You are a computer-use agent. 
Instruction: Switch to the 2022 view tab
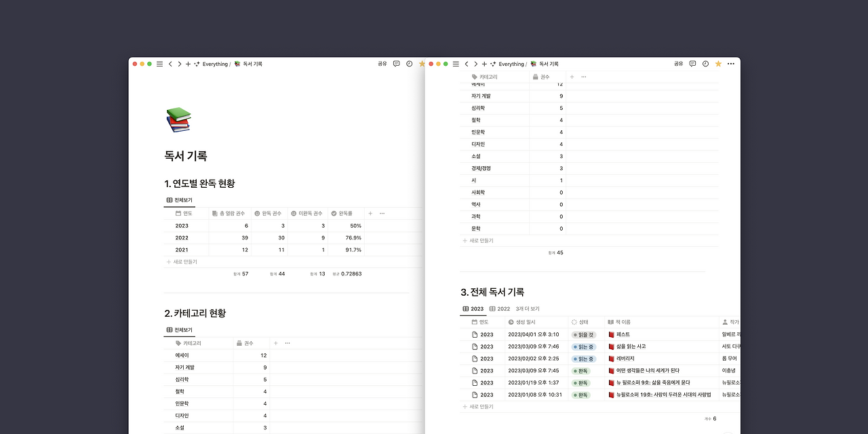click(x=500, y=309)
